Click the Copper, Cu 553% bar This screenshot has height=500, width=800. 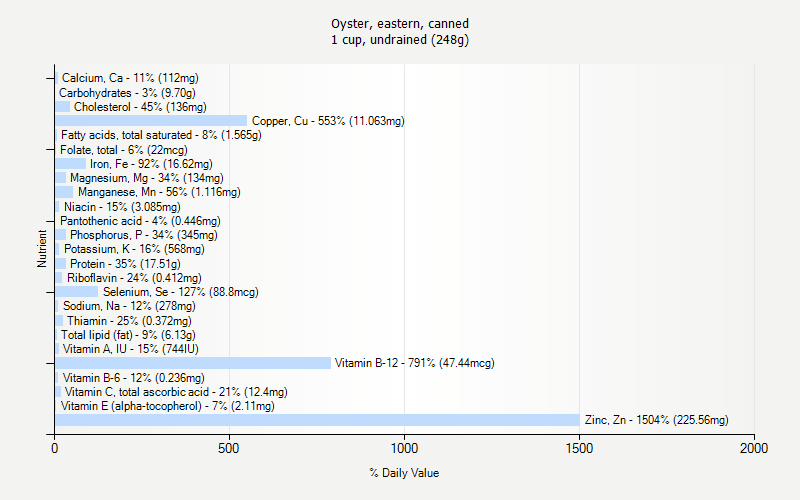pos(150,121)
